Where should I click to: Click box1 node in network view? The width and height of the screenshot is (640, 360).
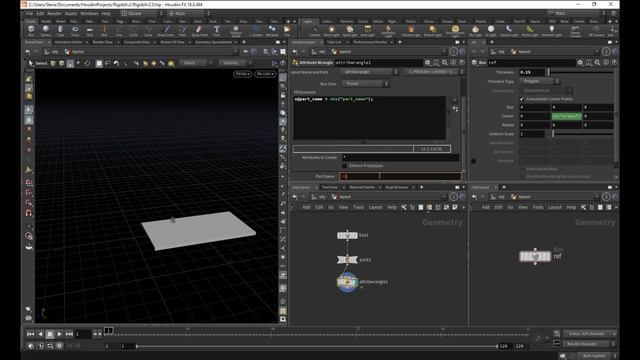[347, 236]
